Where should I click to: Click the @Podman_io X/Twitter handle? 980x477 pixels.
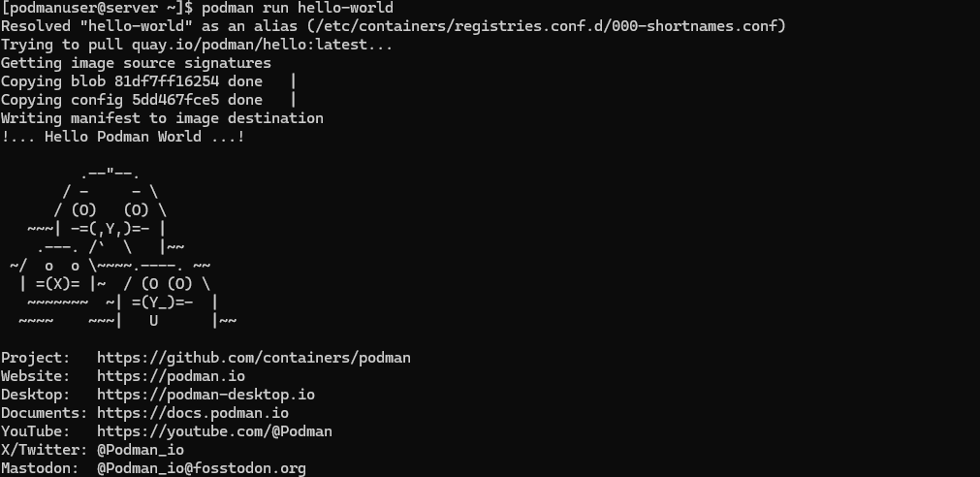pos(141,450)
